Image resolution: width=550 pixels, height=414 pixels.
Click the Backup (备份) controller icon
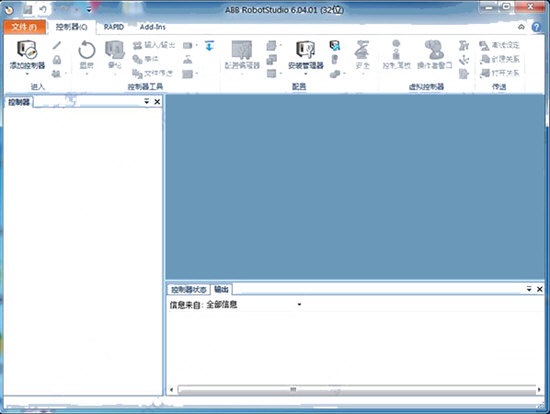115,50
